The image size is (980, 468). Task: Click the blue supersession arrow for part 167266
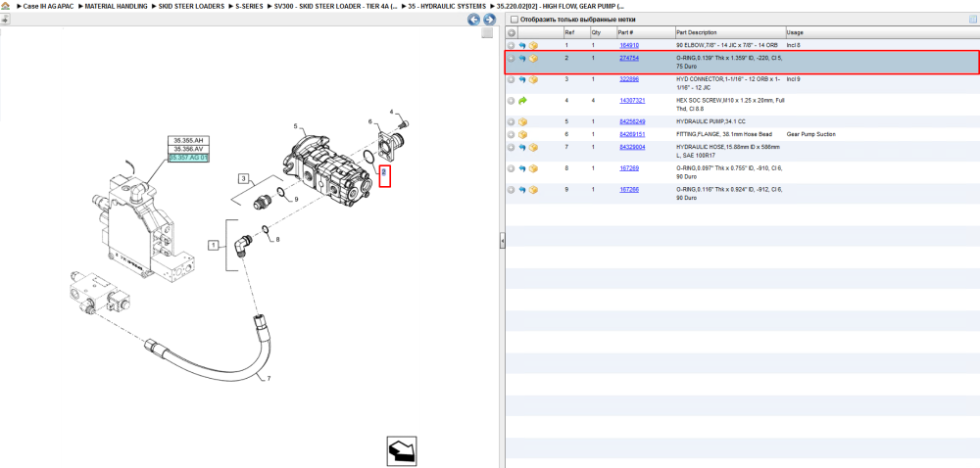[x=522, y=190]
